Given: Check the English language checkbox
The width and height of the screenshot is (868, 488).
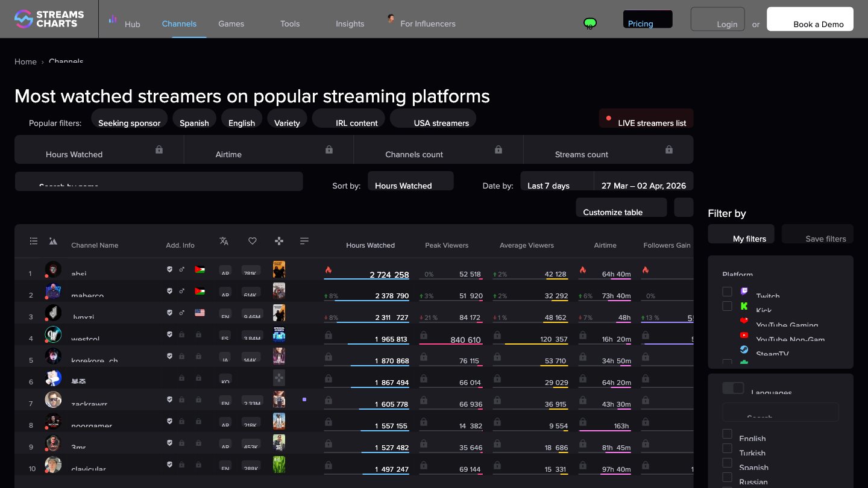Looking at the screenshot, I should (728, 434).
